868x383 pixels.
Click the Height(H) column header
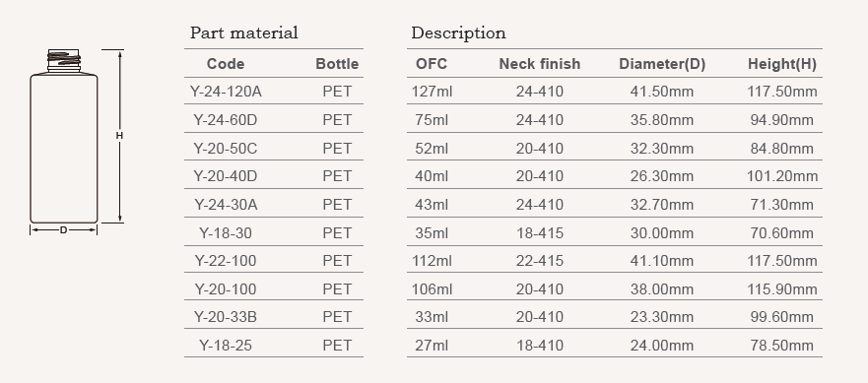point(782,64)
